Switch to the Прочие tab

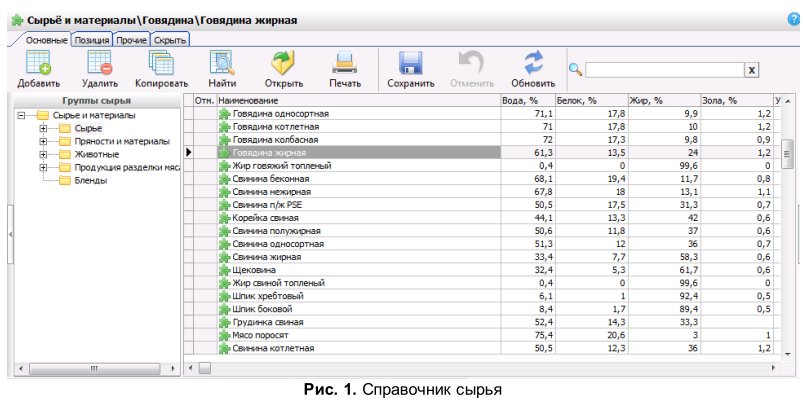131,39
